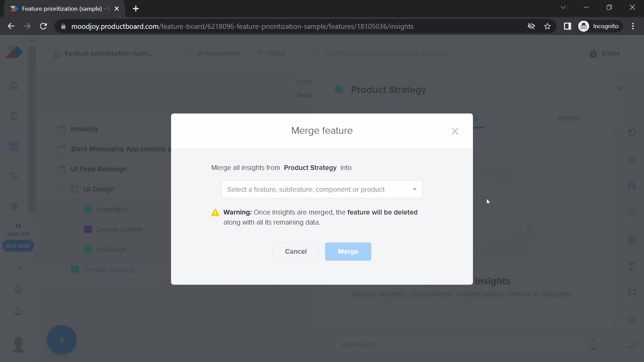Cancel the merge dialog

296,251
